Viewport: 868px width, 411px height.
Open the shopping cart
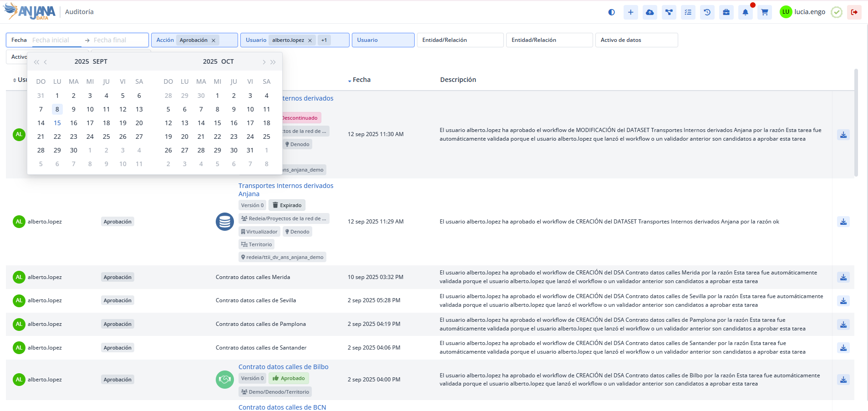tap(764, 12)
